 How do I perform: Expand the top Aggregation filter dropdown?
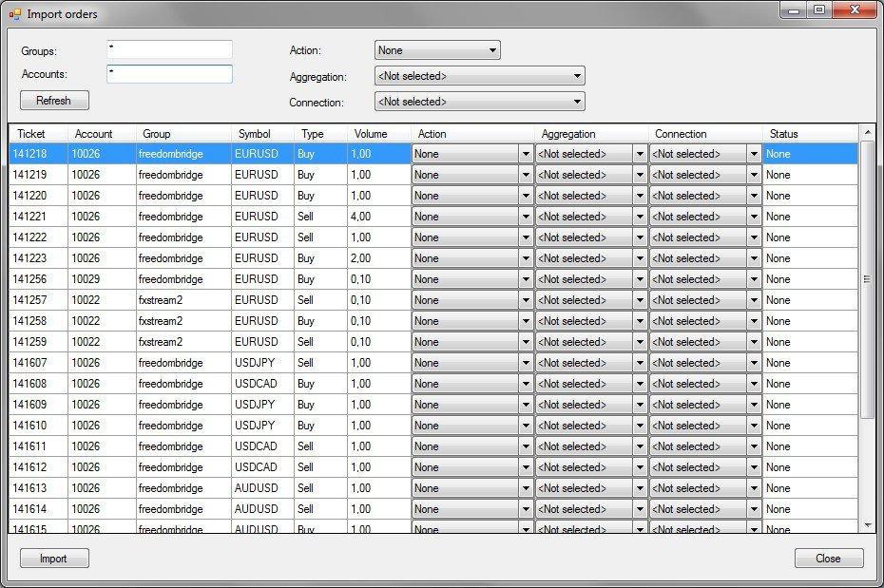point(479,76)
